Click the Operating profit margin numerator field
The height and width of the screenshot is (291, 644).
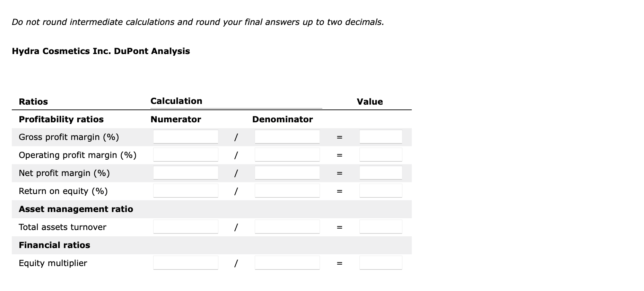tap(185, 155)
